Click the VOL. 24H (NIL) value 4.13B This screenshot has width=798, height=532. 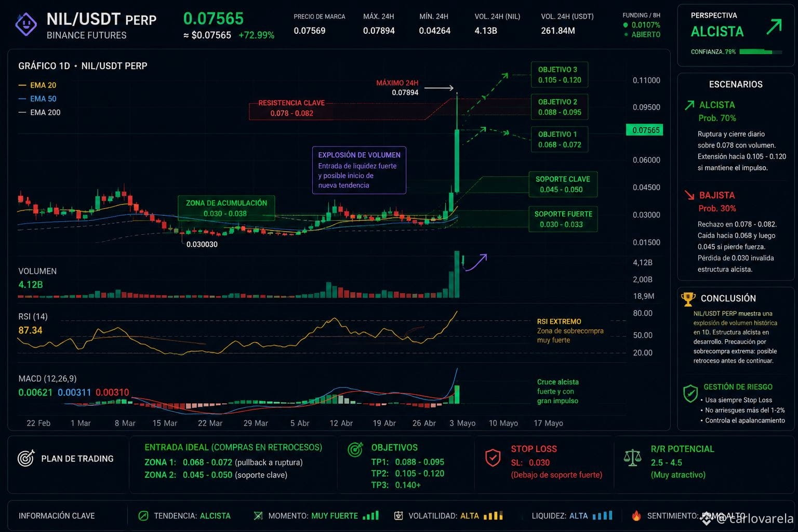pos(486,31)
